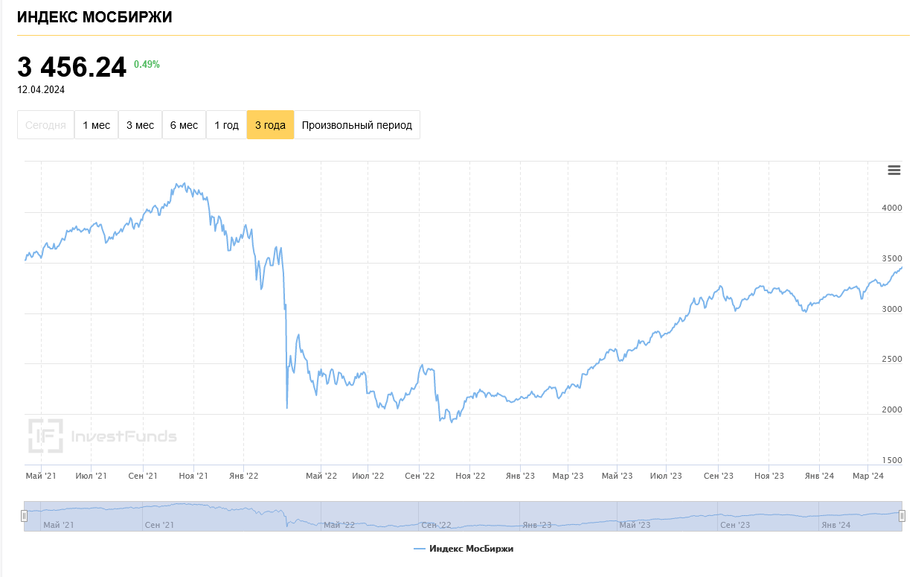Image resolution: width=924 pixels, height=577 pixels.
Task: Show the 3 мес period
Action: pyautogui.click(x=140, y=125)
